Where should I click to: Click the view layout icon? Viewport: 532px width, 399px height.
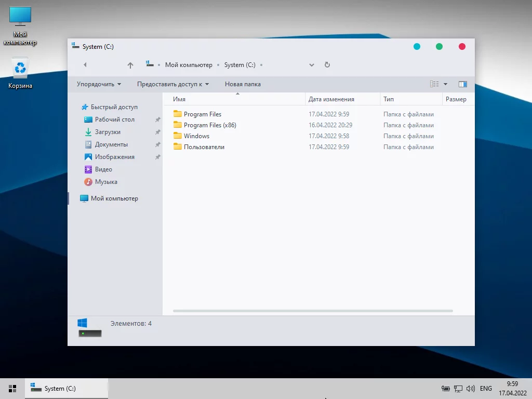point(434,84)
